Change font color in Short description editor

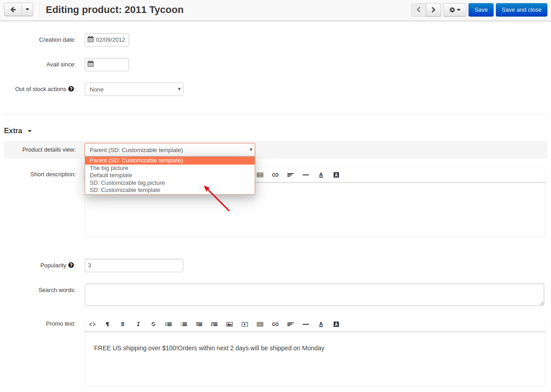coord(321,175)
